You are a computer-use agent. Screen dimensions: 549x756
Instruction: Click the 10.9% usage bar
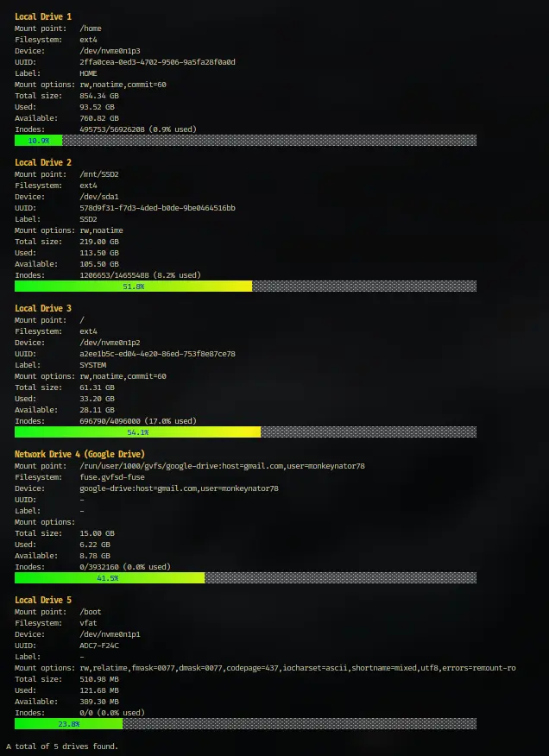[x=245, y=141]
